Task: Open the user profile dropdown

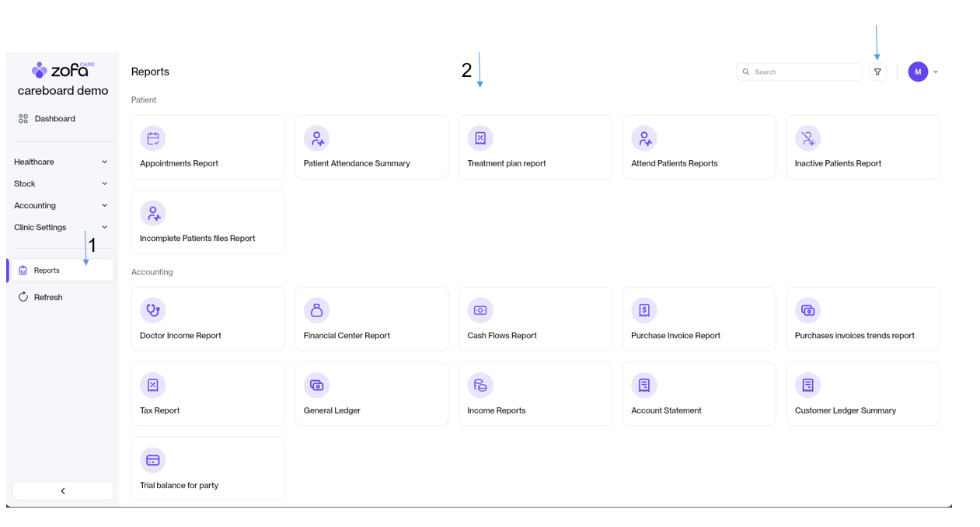Action: [923, 72]
